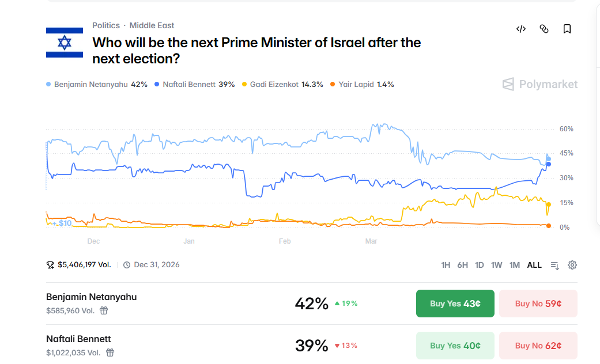
Task: Select the 1W timeframe
Action: (x=496, y=265)
